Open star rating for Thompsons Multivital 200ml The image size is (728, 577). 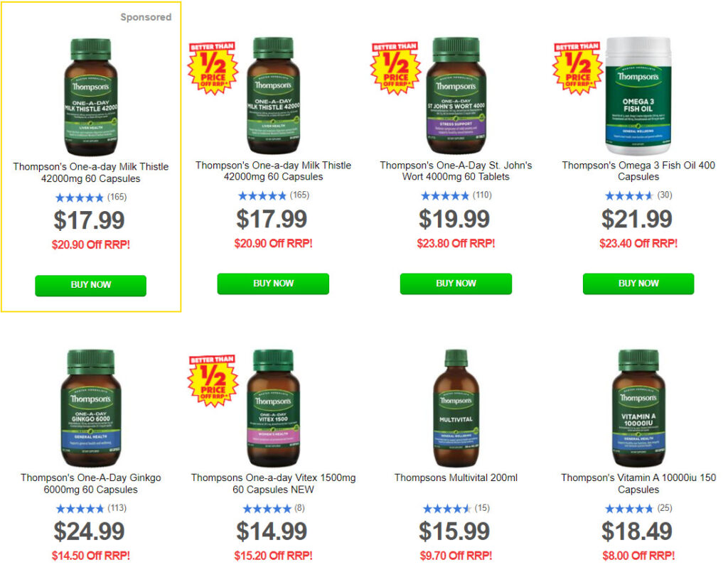tap(446, 509)
